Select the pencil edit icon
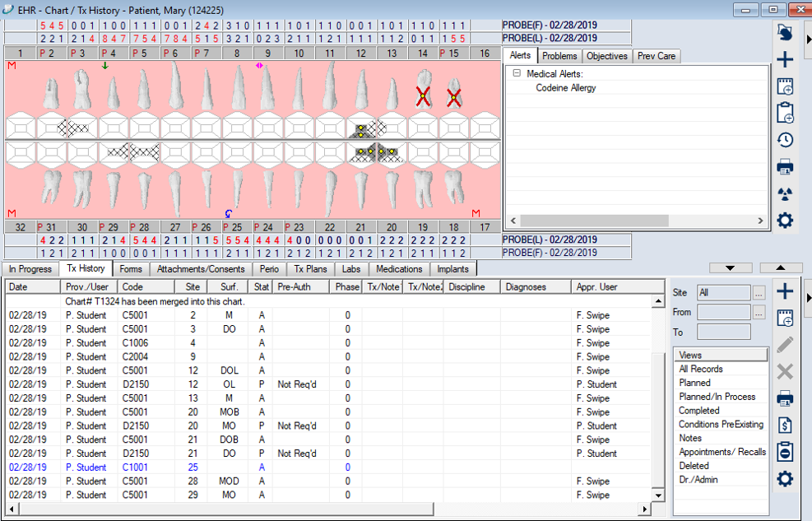812x521 pixels. tap(784, 345)
